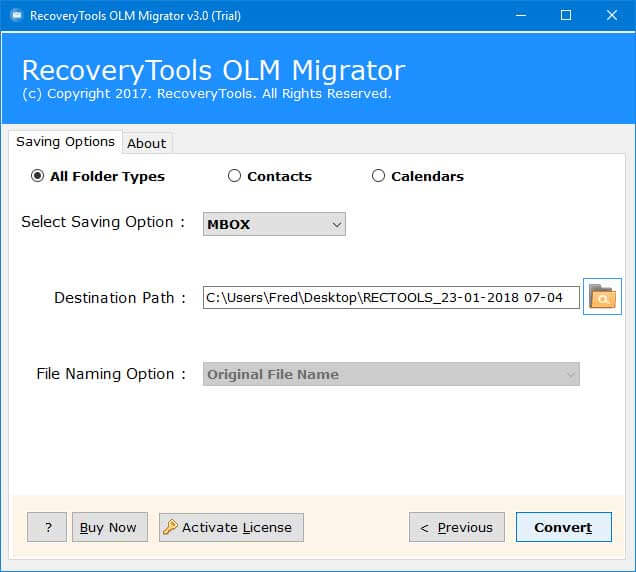Open the Original File Name dropdown
Screen dimensions: 636x572
click(391, 374)
